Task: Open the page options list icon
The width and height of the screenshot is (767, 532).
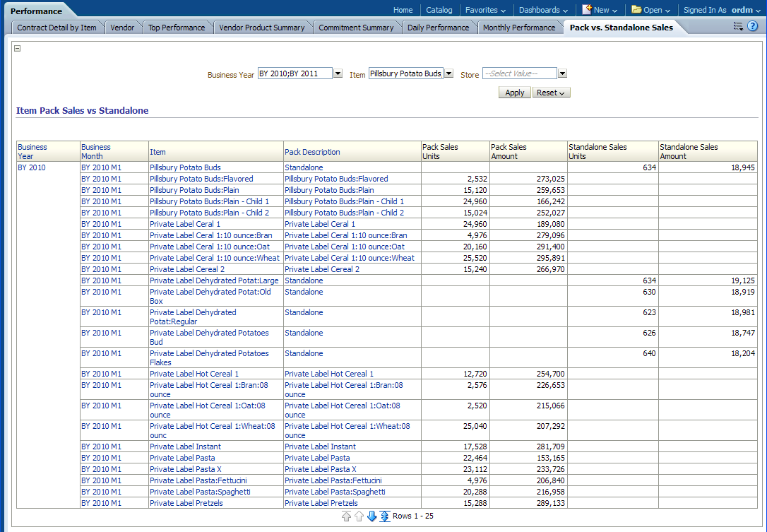Action: 738,27
